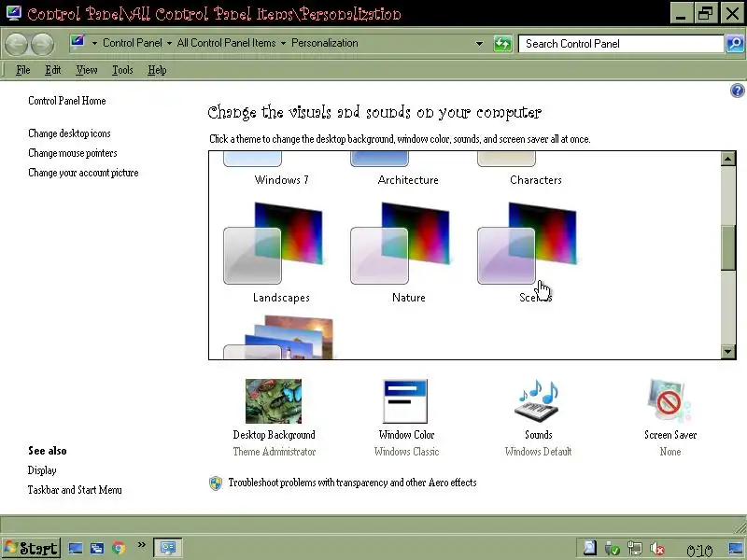
Task: Open Change desktop icons link
Action: coord(69,133)
